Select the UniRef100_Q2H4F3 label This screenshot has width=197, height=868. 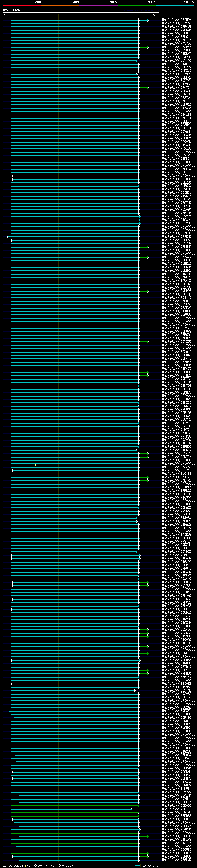[x=177, y=358]
